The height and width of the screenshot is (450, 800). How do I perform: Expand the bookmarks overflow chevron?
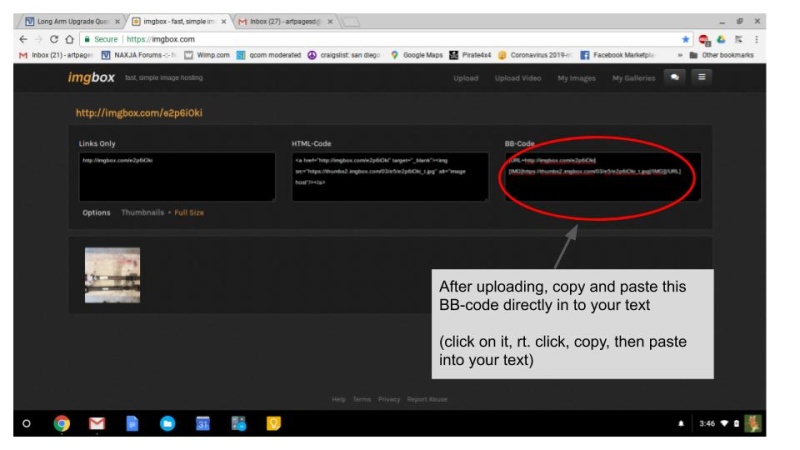point(680,55)
